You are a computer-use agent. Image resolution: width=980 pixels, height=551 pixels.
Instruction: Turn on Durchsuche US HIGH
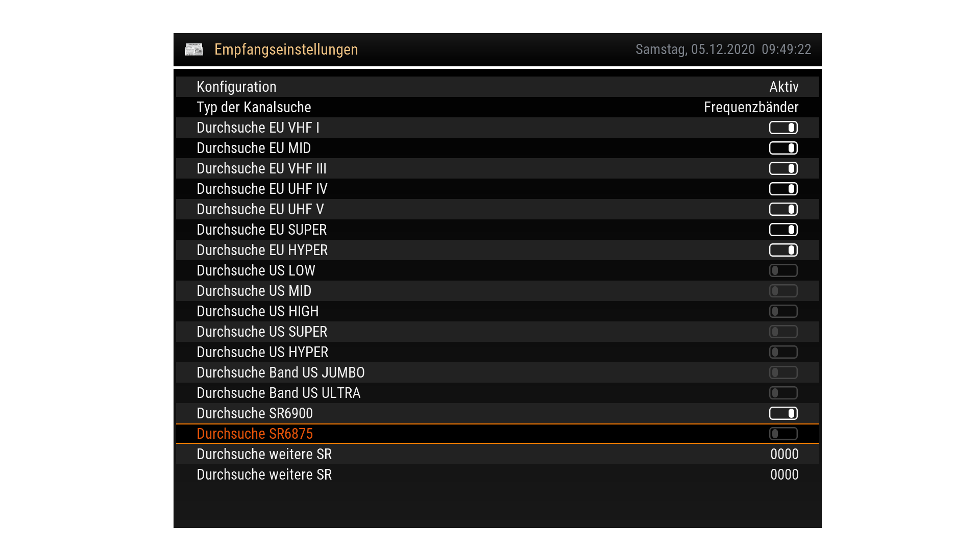783,311
